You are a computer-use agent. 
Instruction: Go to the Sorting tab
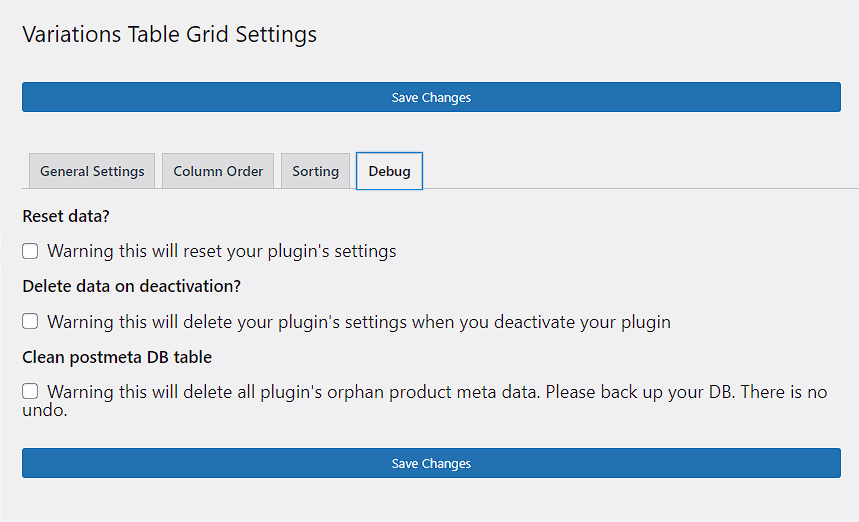pos(315,171)
